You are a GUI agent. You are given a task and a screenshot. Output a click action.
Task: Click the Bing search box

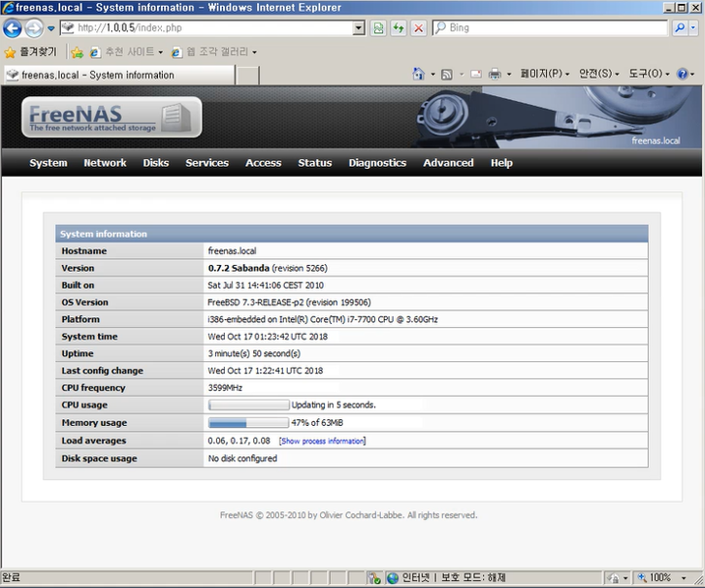[550, 27]
